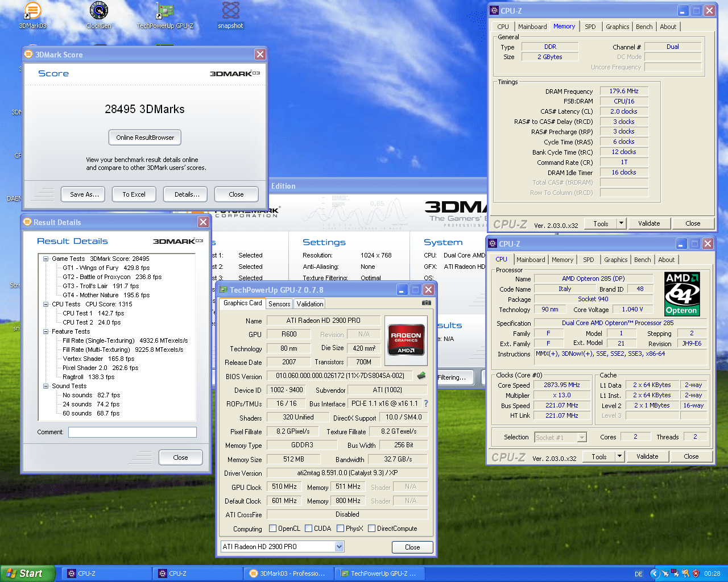Click the Online ResultBrowser button
This screenshot has height=582, width=728.
click(145, 138)
